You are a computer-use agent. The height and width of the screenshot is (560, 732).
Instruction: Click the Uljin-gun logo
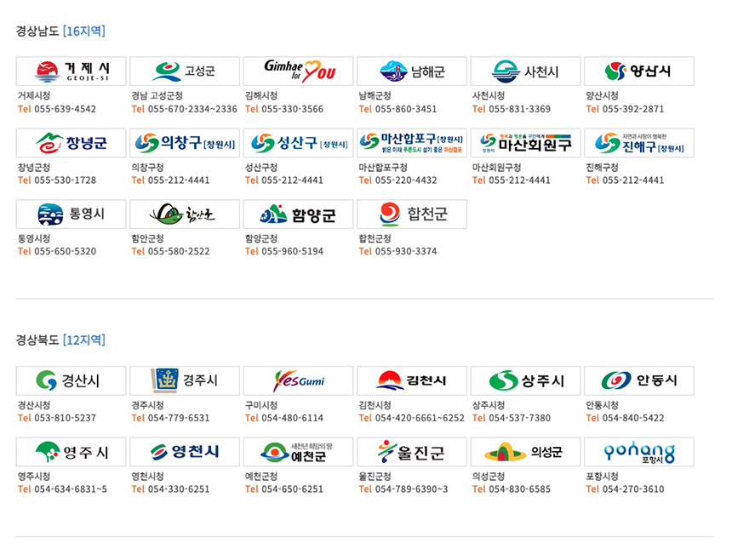tap(412, 452)
